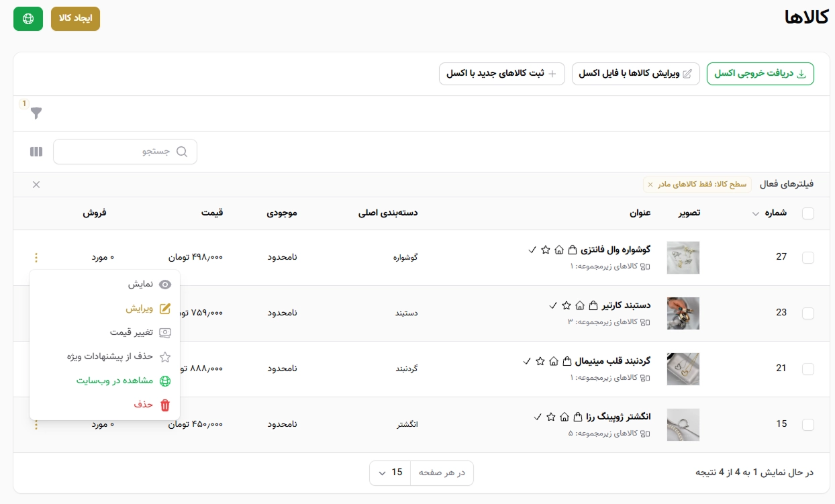Choose مشاهده در وب‌سایت from the menu
The height and width of the screenshot is (504, 835).
tap(105, 381)
